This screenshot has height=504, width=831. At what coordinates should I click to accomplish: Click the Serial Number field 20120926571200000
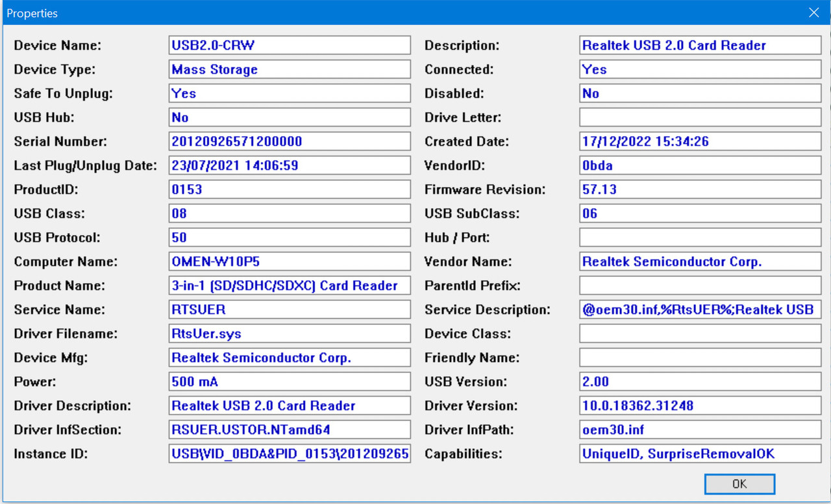tap(290, 141)
